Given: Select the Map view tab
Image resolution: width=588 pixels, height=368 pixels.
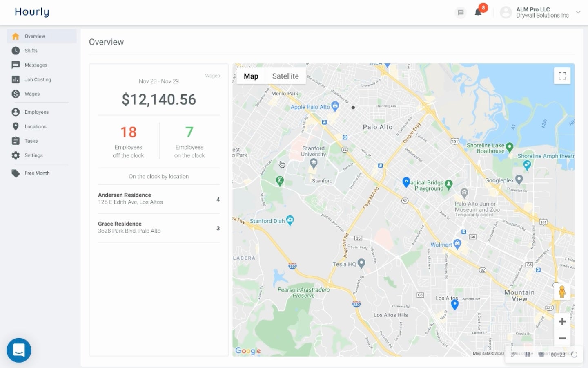Looking at the screenshot, I should [x=251, y=76].
